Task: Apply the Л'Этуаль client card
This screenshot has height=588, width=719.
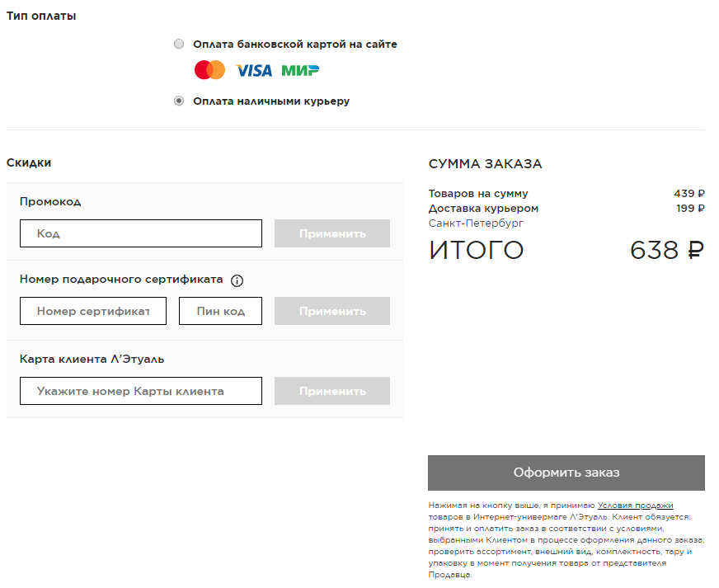Action: click(x=332, y=391)
